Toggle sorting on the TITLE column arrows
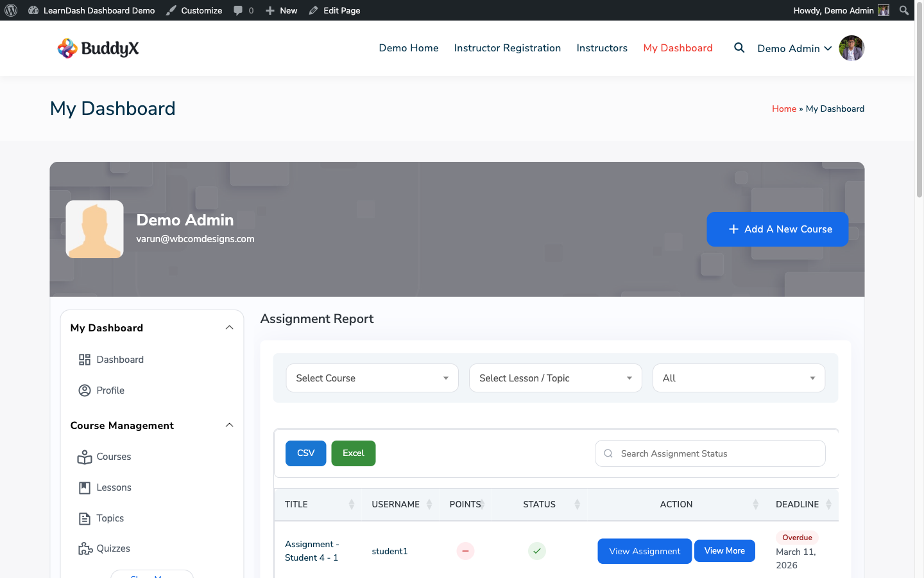 coord(352,504)
